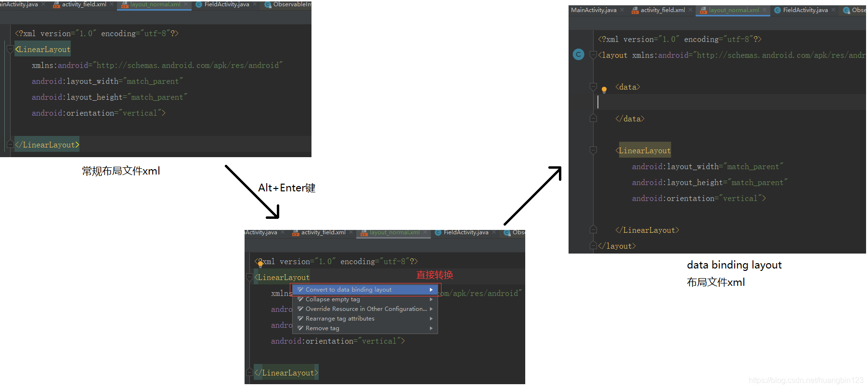Close layout_normal.xml tab in bottom editor
The image size is (868, 389).
point(426,232)
